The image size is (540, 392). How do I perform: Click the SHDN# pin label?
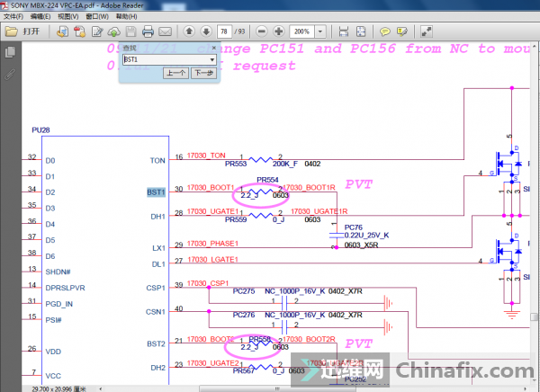pyautogui.click(x=58, y=272)
